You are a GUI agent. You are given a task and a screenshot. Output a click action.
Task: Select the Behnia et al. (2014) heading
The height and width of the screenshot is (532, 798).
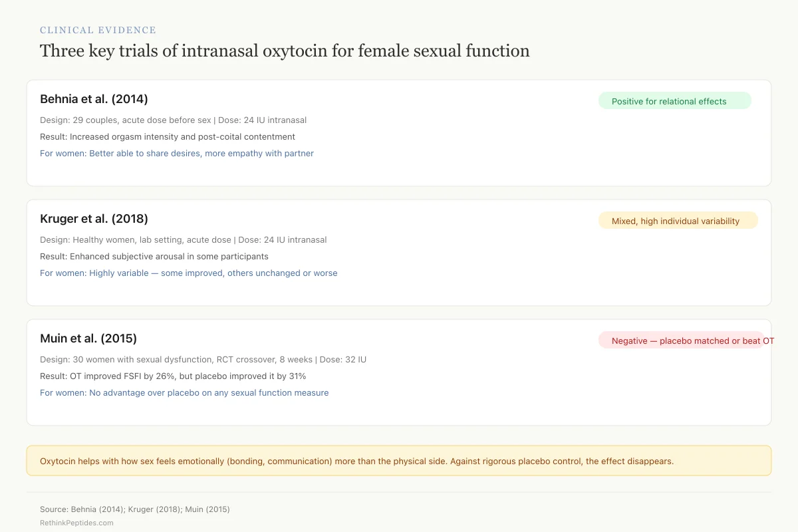coord(94,99)
